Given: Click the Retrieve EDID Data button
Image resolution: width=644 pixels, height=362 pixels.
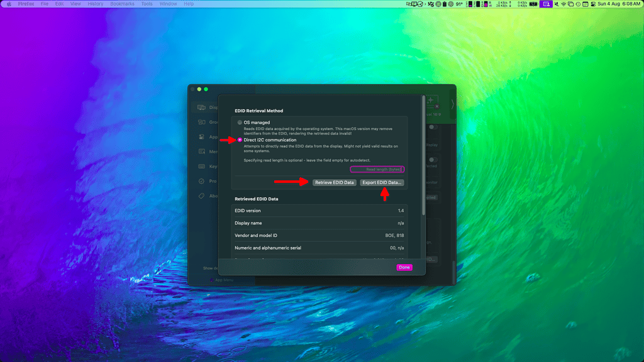Looking at the screenshot, I should 335,182.
